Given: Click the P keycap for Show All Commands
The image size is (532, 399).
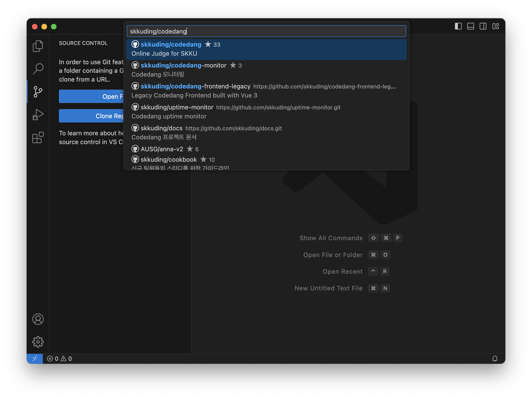Looking at the screenshot, I should [397, 238].
